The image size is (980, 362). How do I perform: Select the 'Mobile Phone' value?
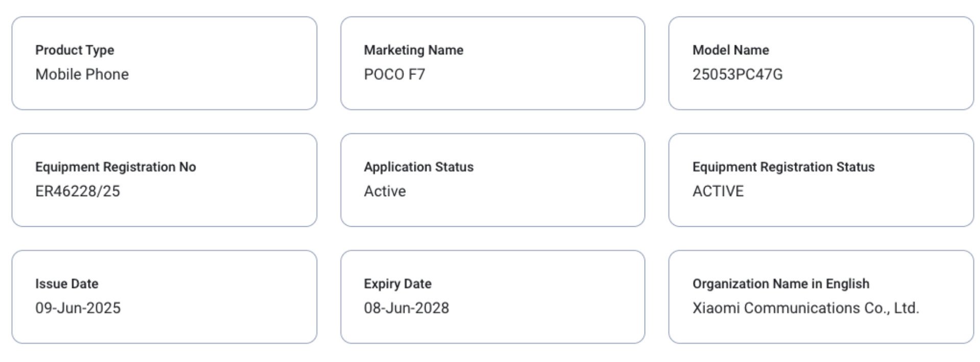coord(82,74)
